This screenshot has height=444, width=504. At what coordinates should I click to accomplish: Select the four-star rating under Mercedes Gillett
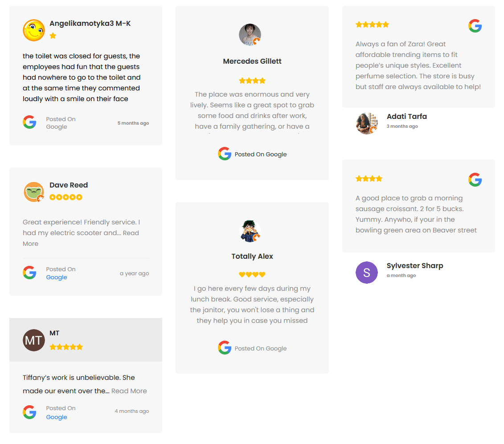coord(252,81)
